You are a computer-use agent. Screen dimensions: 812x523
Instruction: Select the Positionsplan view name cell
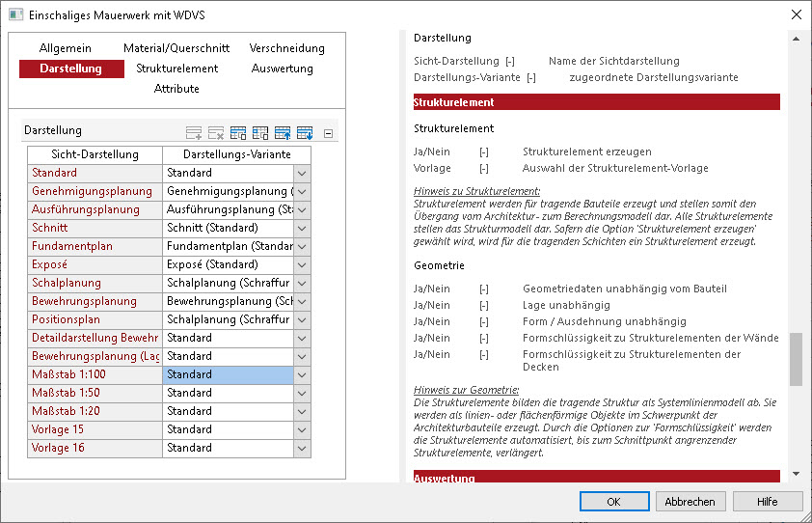tap(95, 319)
